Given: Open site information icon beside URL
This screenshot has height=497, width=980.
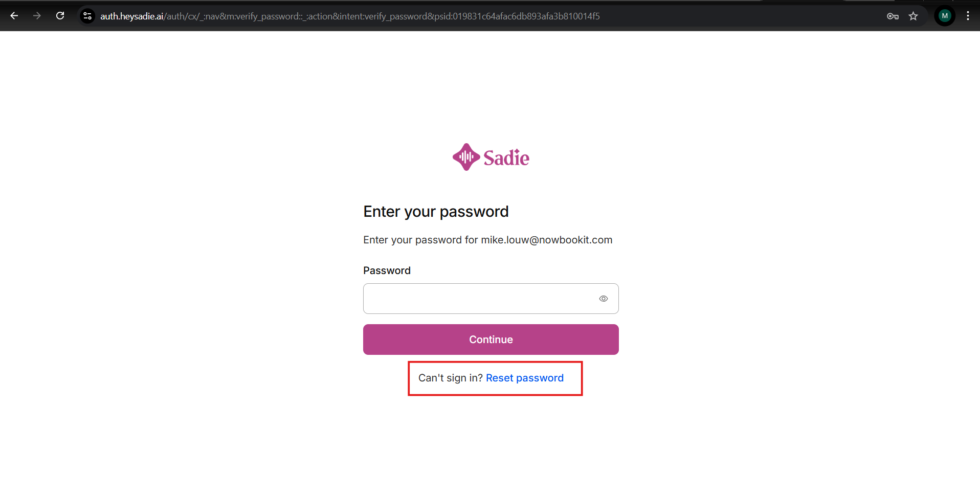Looking at the screenshot, I should pyautogui.click(x=87, y=16).
